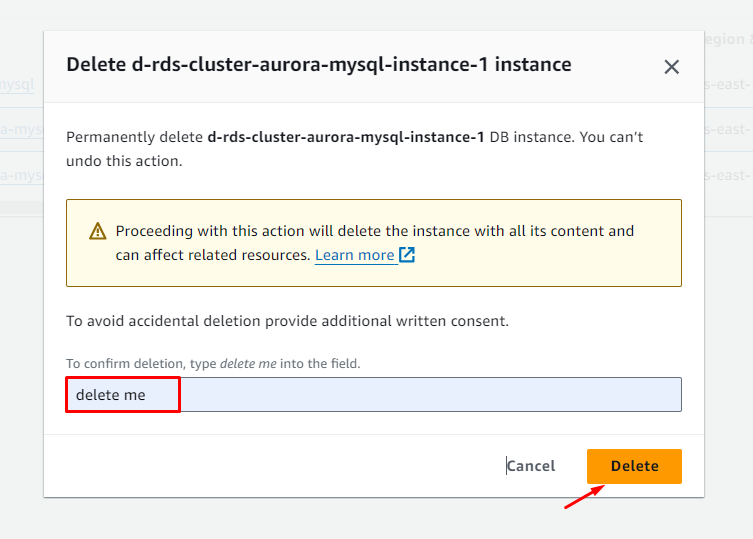Click the Region column header at right edge
753x539 pixels.
pyautogui.click(x=728, y=40)
